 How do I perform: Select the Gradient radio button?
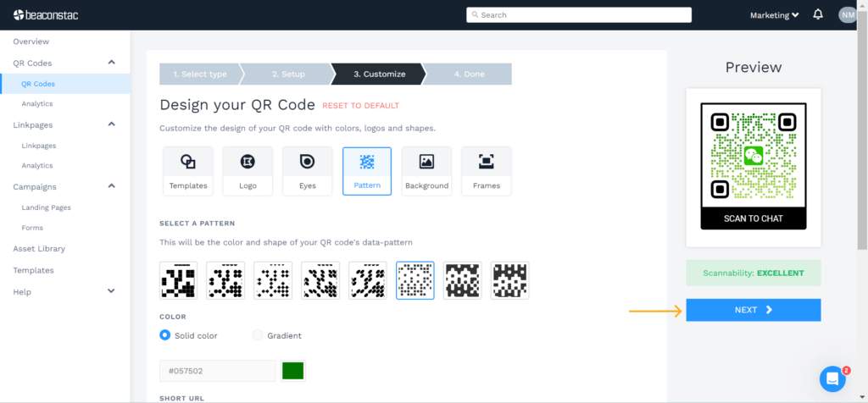tap(258, 335)
